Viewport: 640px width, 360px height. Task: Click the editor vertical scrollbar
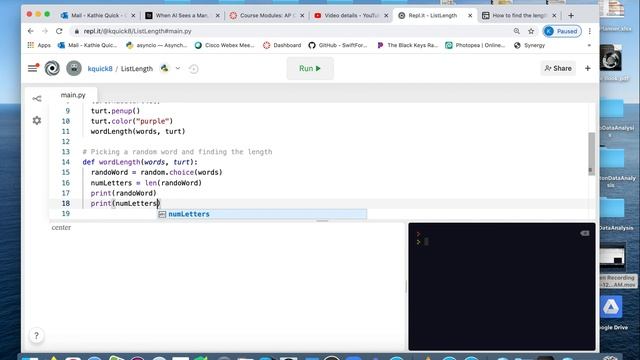(x=591, y=153)
